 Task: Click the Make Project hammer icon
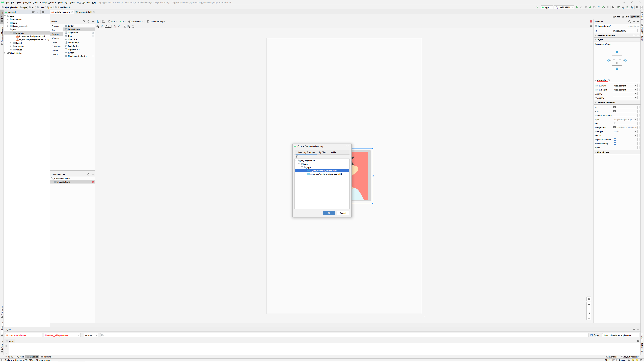(x=537, y=7)
